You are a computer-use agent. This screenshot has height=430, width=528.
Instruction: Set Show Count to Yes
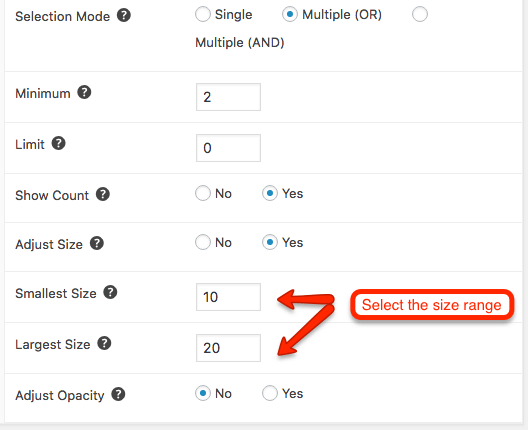270,193
